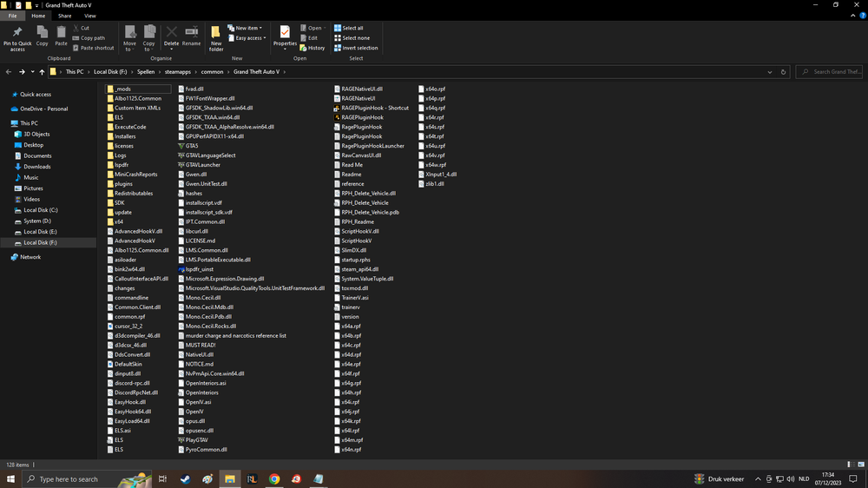Click Select all
The width and height of the screenshot is (868, 488).
pos(349,28)
